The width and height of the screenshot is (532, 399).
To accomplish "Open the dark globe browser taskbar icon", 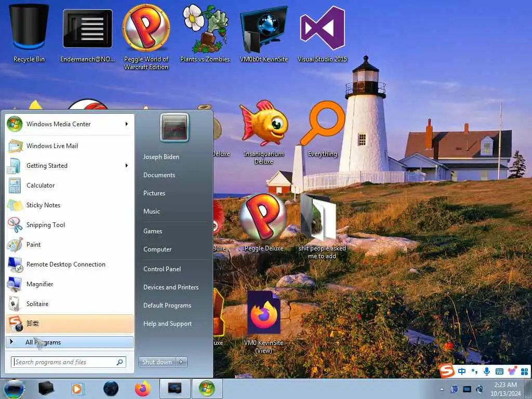I will [111, 389].
